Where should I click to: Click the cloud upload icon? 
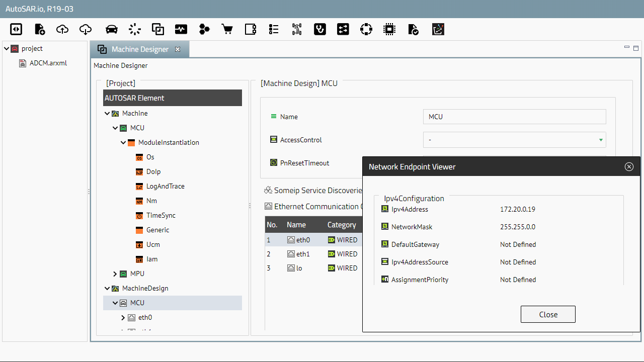tap(62, 29)
